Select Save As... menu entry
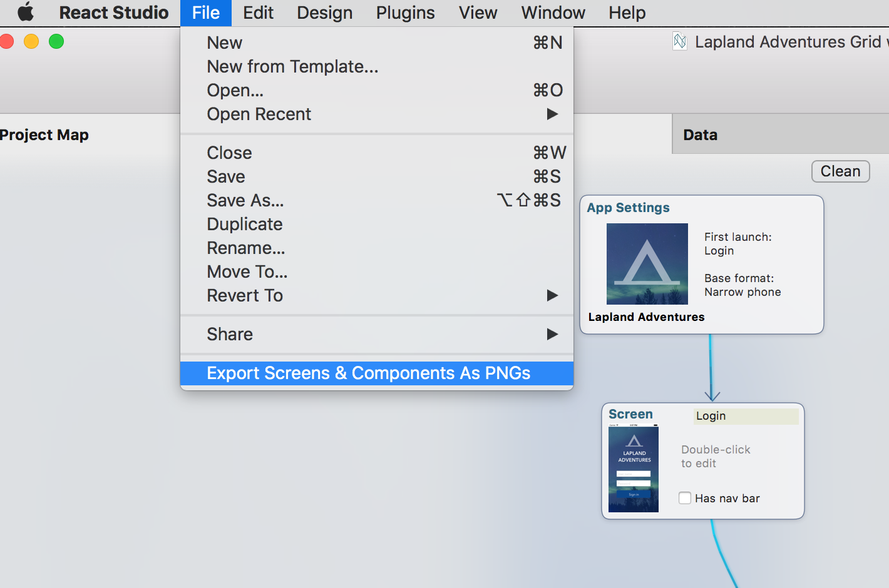 click(377, 200)
